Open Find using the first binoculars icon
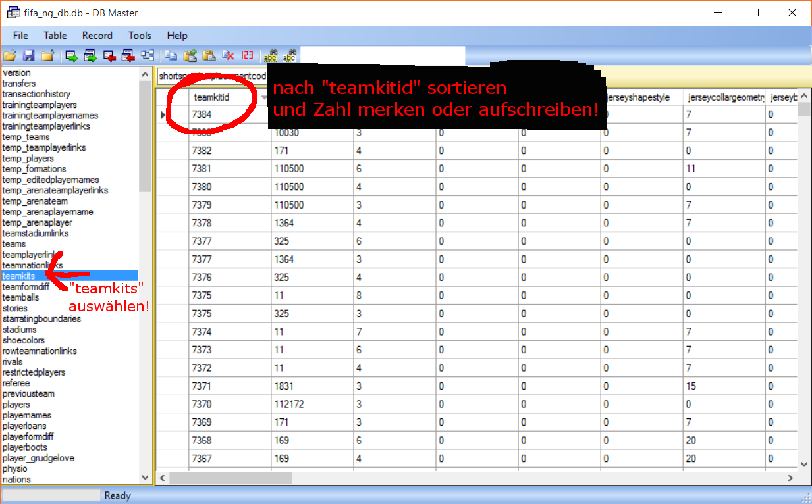Viewport: 812px width, 504px height. click(271, 56)
